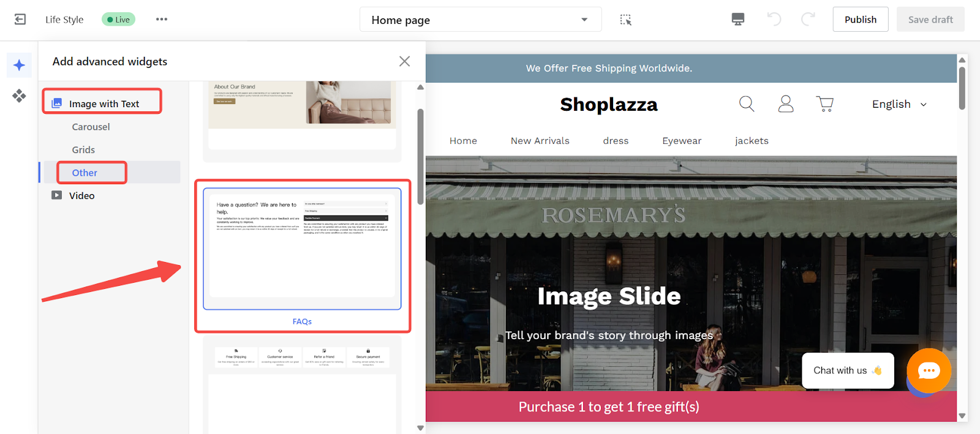Open the shopping cart icon
This screenshot has width=980, height=434.
825,104
